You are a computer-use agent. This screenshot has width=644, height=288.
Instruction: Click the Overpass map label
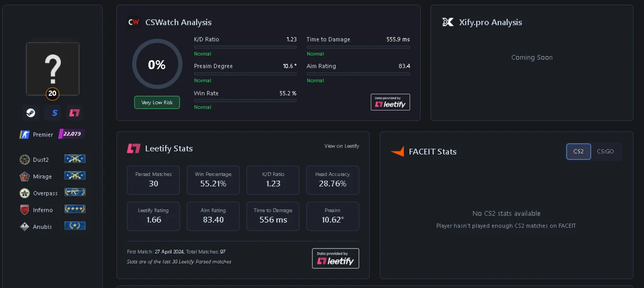[46, 193]
